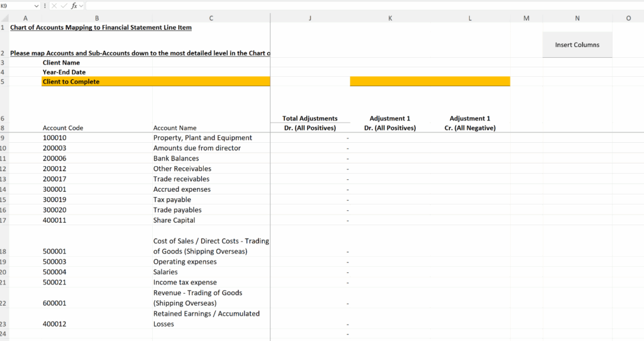Click the orange Client to Complete cell
The width and height of the screenshot is (644, 341).
(x=155, y=82)
